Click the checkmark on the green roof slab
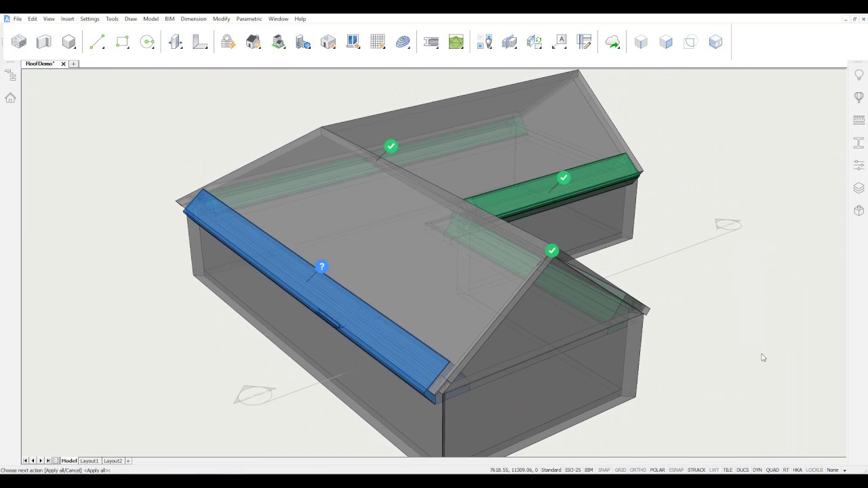This screenshot has height=488, width=868. [x=564, y=178]
